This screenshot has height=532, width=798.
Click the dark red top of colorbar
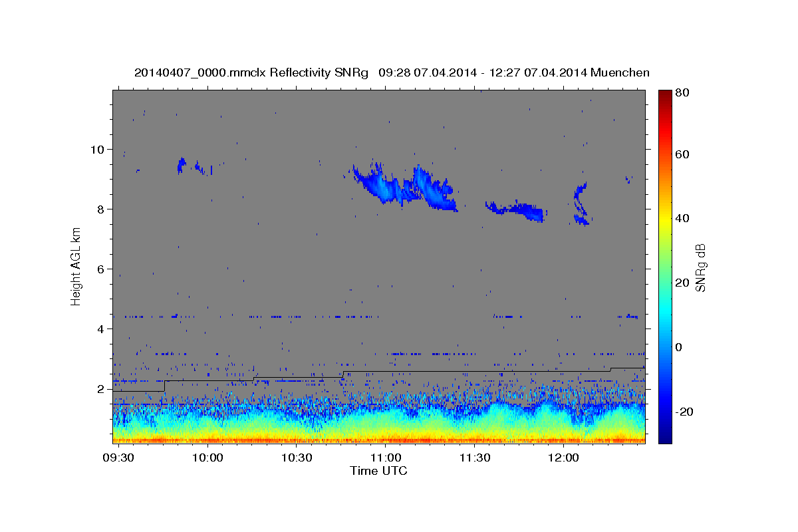(x=664, y=95)
